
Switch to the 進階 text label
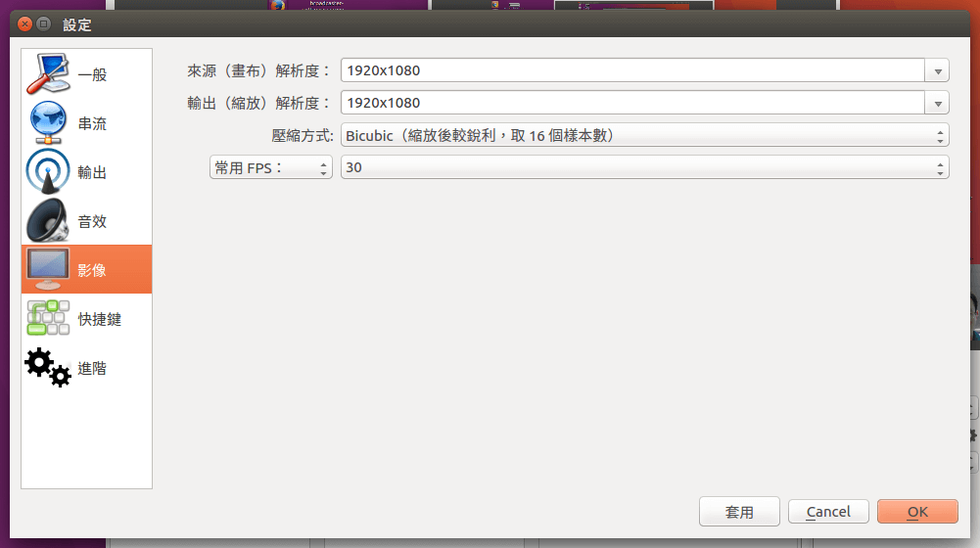(93, 369)
